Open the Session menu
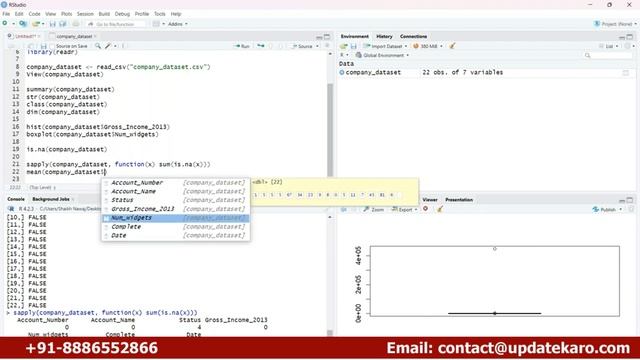Screen dimensions: 640x360 coord(85,14)
